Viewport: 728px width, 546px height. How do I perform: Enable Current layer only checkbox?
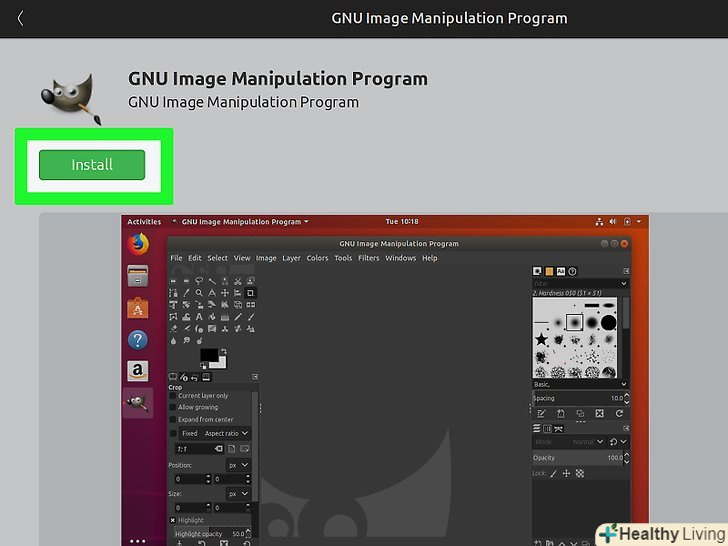pyautogui.click(x=173, y=396)
